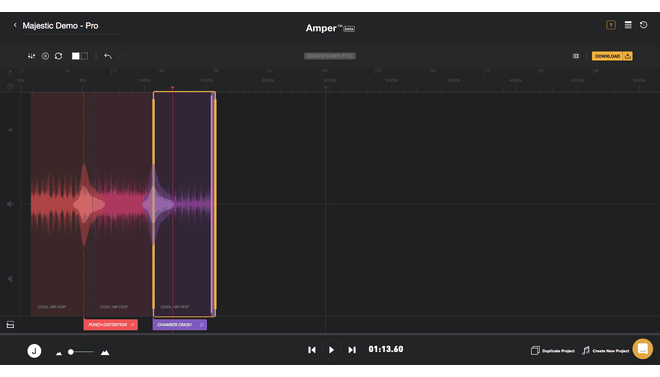The width and height of the screenshot is (660, 377).
Task: Click the circled X cancel icon in toolbar
Action: pos(45,56)
